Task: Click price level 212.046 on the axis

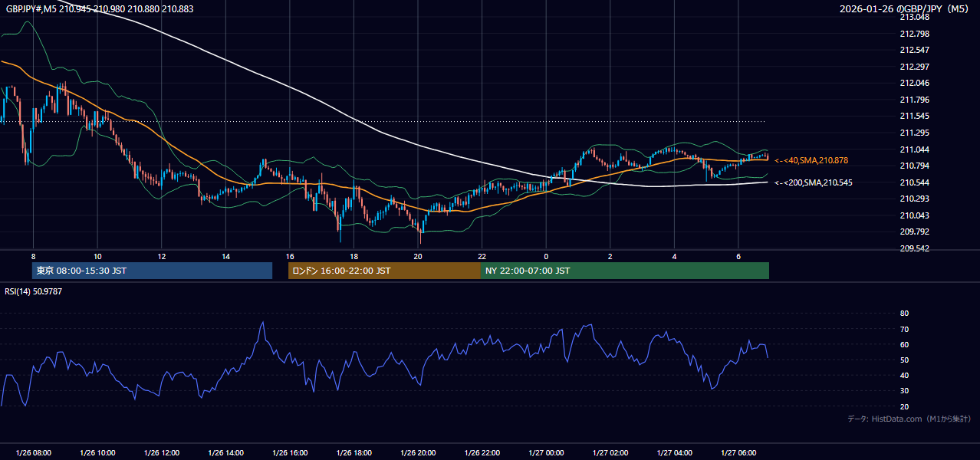Action: click(x=914, y=83)
